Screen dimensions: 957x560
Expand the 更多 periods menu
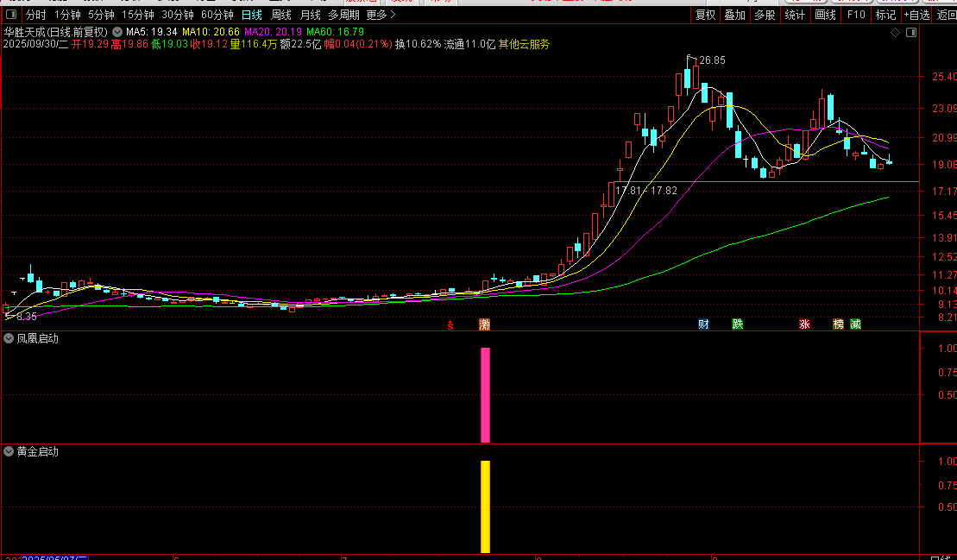[381, 15]
